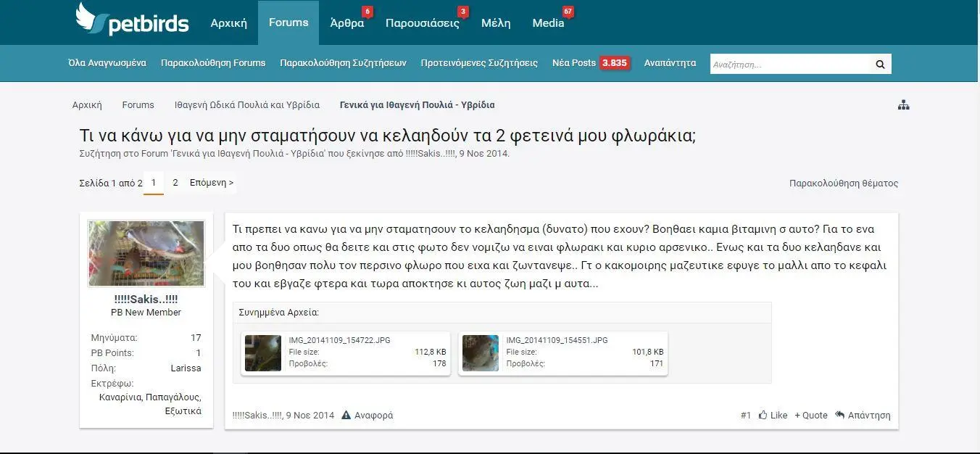Open badge 6 on Άρθρα
Screen dimensions: 980x454
(367, 12)
